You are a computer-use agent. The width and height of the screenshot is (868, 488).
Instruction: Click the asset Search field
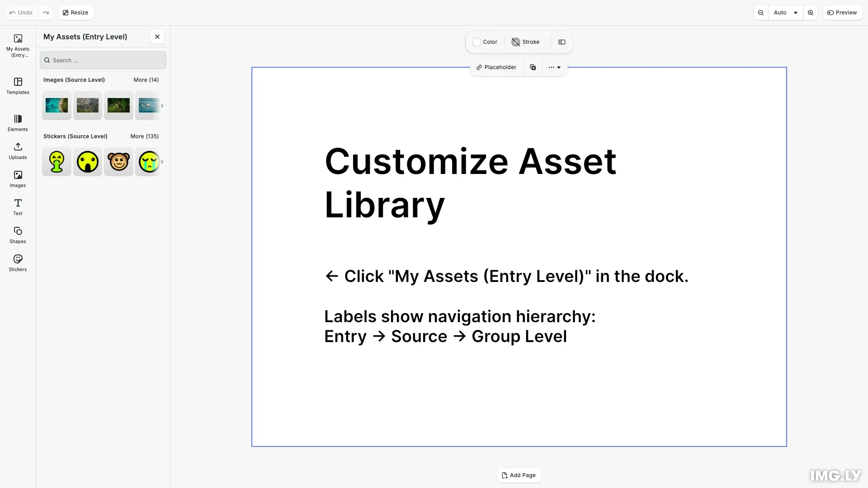[x=103, y=60]
